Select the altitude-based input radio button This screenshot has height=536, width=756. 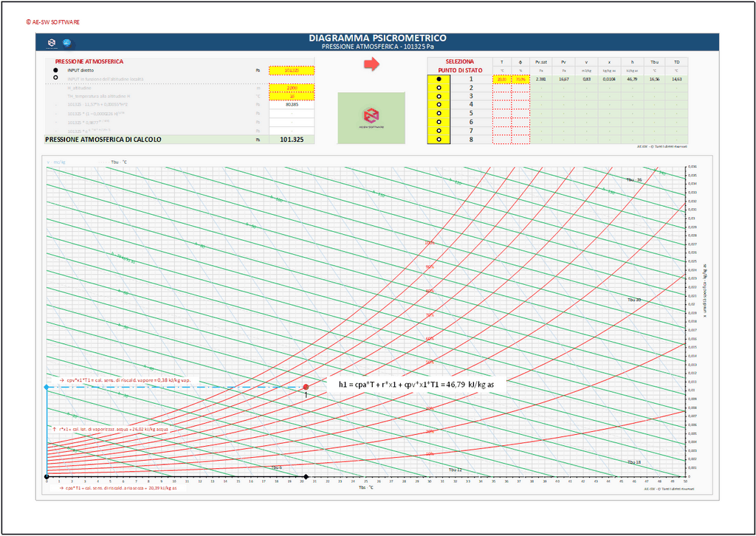(55, 78)
